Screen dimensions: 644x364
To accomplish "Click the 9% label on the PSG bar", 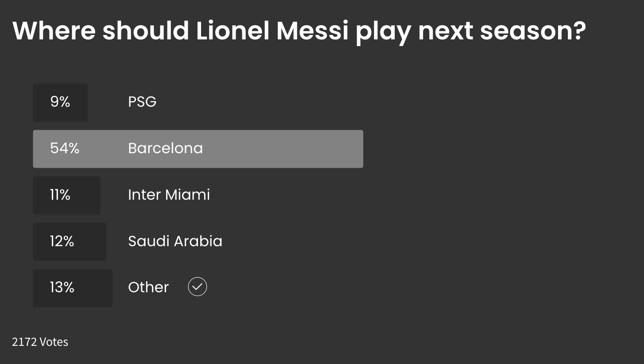I will [x=60, y=102].
